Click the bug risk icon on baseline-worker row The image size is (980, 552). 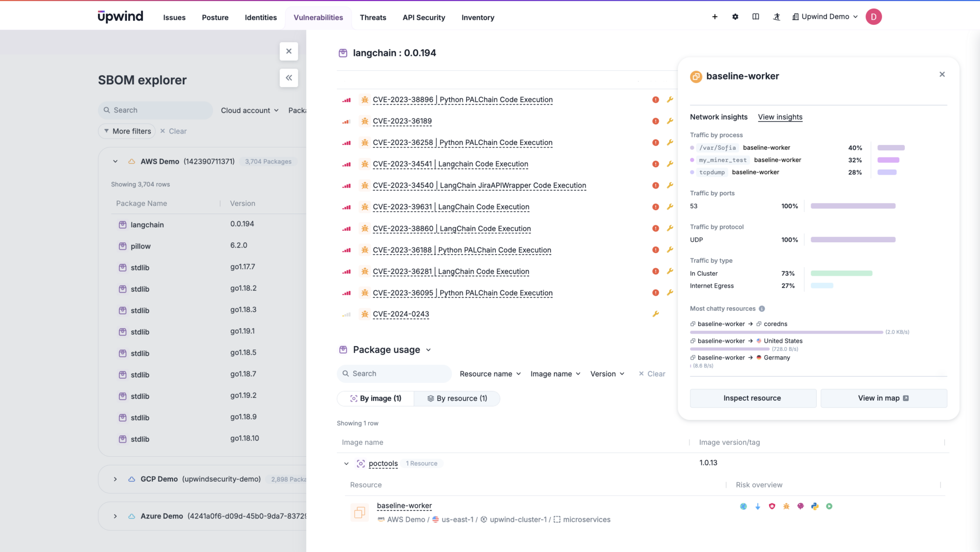click(x=786, y=506)
